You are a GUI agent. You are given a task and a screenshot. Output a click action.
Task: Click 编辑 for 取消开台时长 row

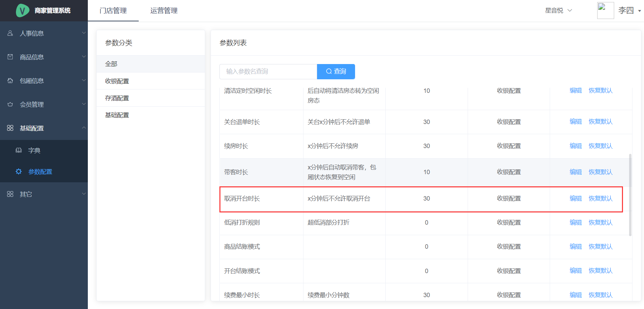pos(575,199)
